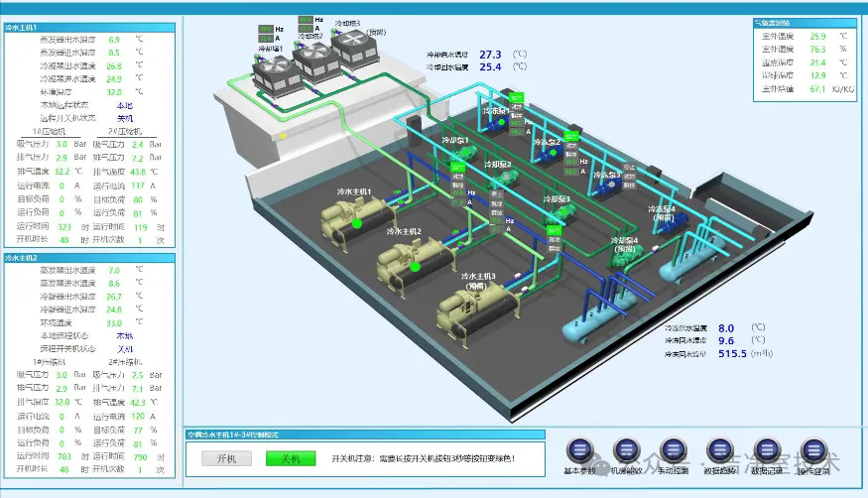This screenshot has height=498, width=868.
Task: Click green status indicator on 冷水主机1
Action: (x=357, y=223)
